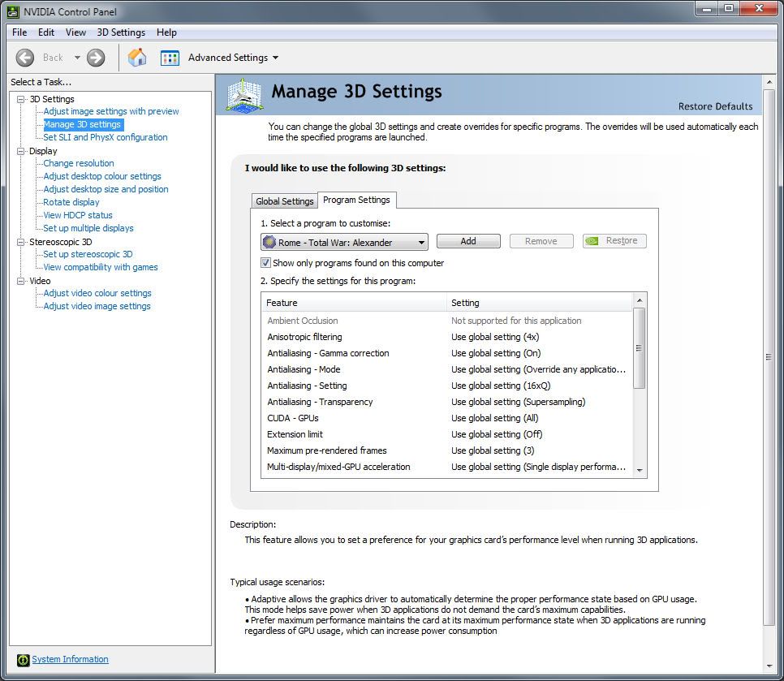Click the Home icon in toolbar
This screenshot has width=784, height=681.
point(137,58)
